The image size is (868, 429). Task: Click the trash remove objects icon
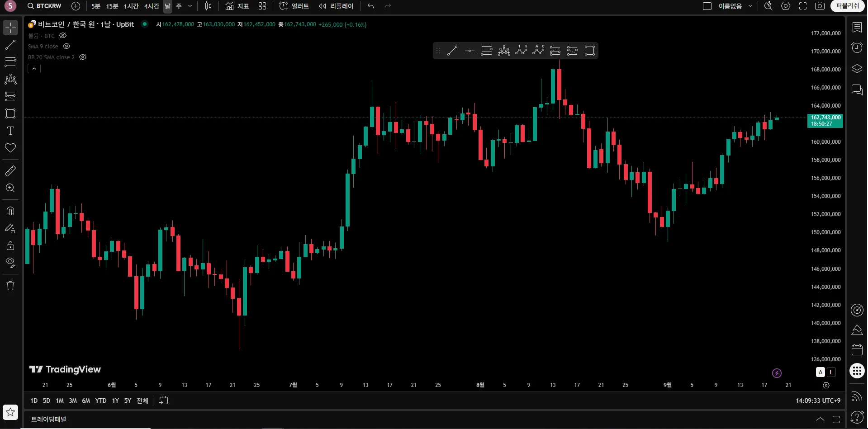(x=10, y=286)
